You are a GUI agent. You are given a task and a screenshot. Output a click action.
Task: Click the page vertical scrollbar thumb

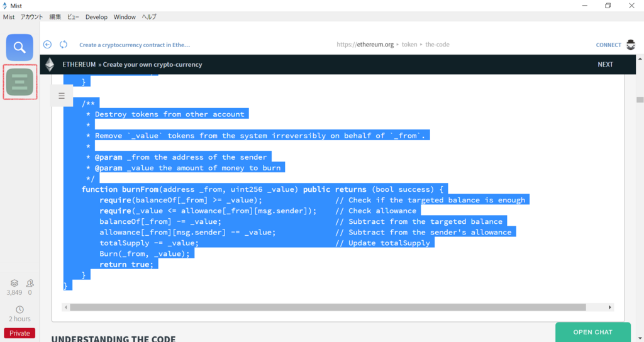(x=640, y=100)
